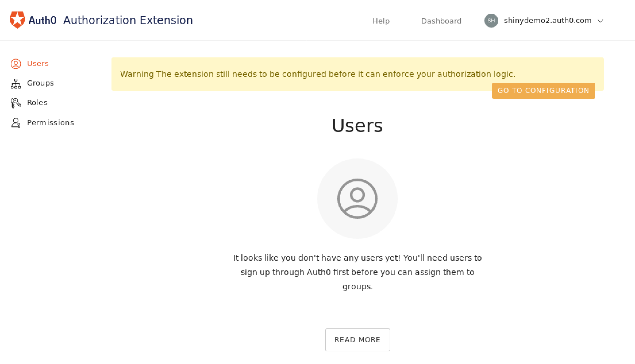Image resolution: width=635 pixels, height=364 pixels.
Task: Click the Authorization Extension title
Action: tap(128, 20)
